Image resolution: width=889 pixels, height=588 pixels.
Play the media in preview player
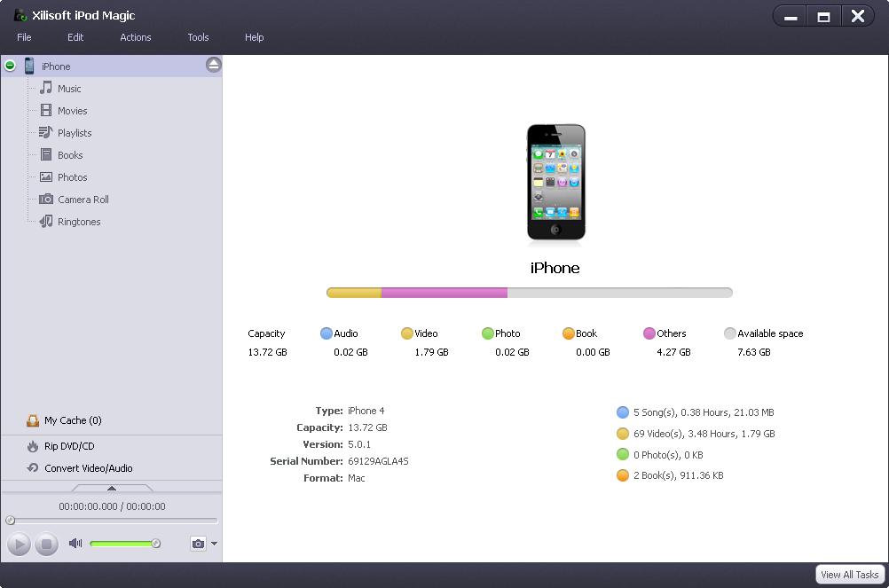click(19, 545)
